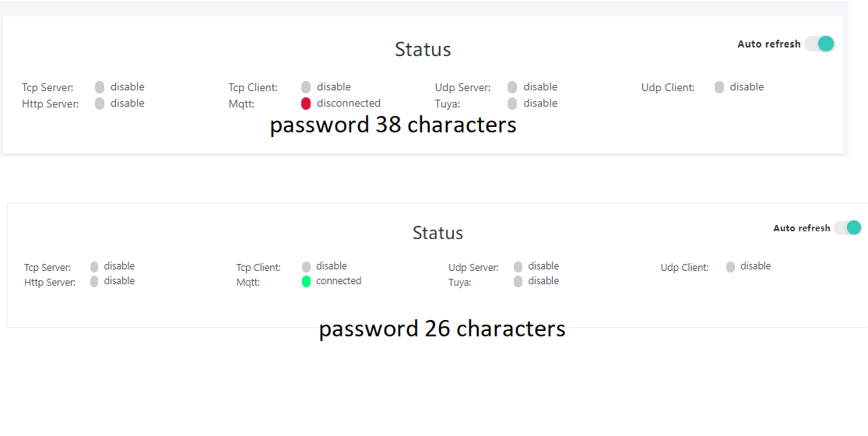Click Http Server indicator in lower Status panel

[x=94, y=281]
